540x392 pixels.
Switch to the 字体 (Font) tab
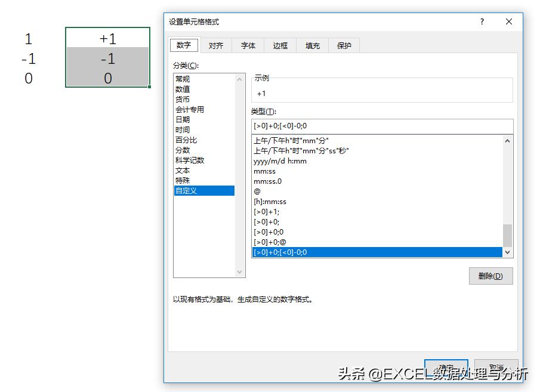coord(248,45)
